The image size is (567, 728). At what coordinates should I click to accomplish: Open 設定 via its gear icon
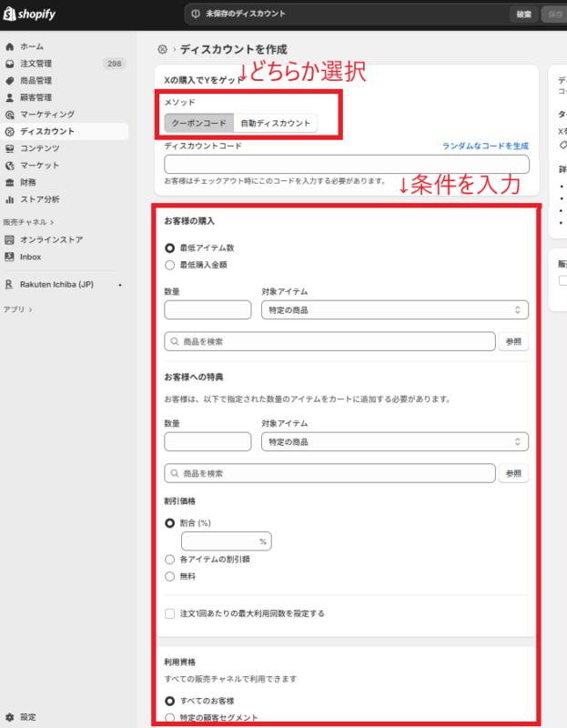[x=9, y=717]
